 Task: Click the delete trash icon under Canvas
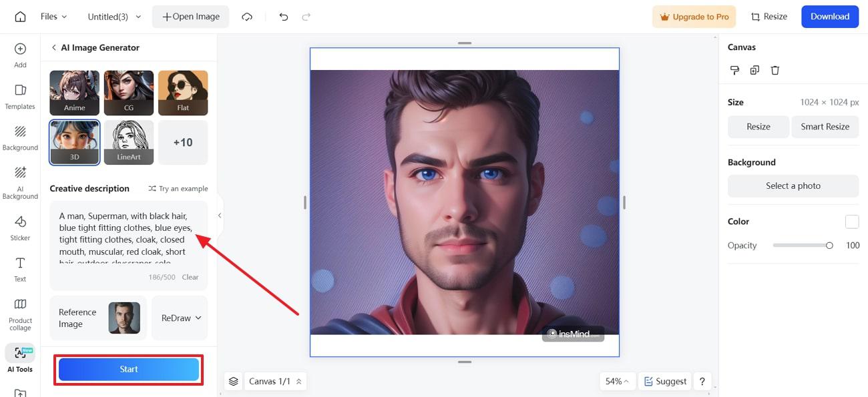point(775,70)
